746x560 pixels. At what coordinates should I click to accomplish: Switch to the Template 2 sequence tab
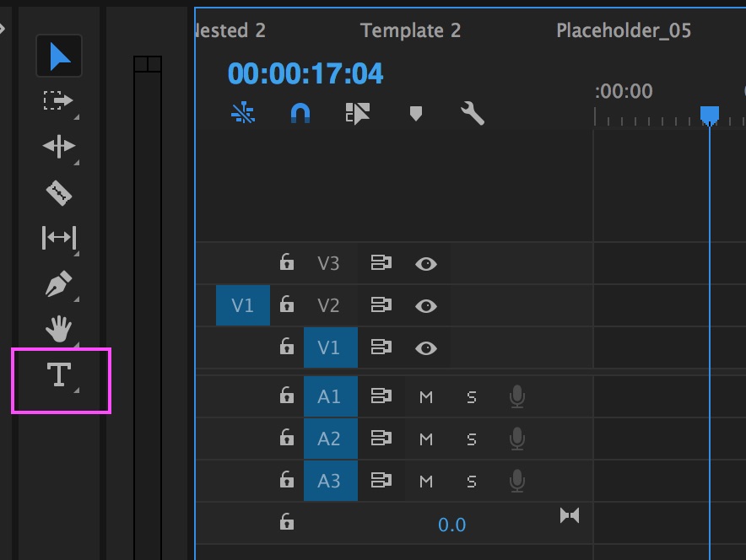(411, 30)
